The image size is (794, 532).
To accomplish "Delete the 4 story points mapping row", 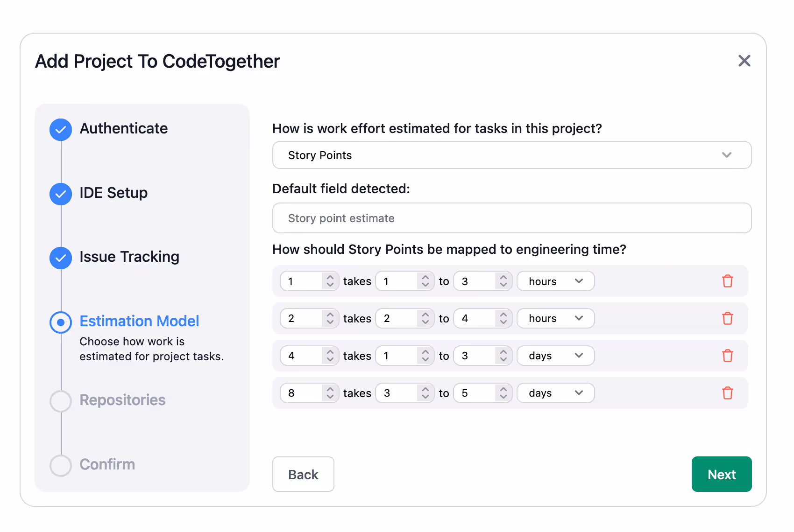I will pos(727,356).
